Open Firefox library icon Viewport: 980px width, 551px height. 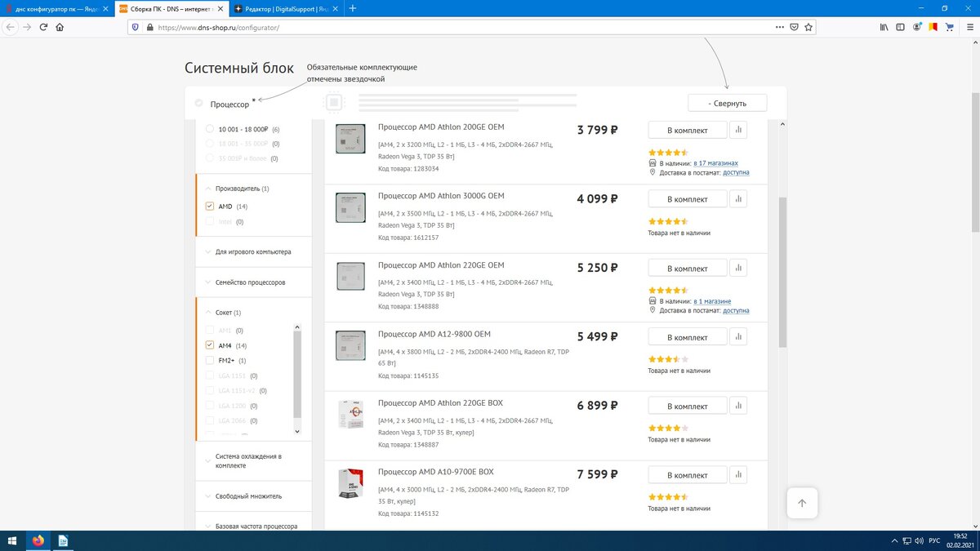(x=884, y=27)
